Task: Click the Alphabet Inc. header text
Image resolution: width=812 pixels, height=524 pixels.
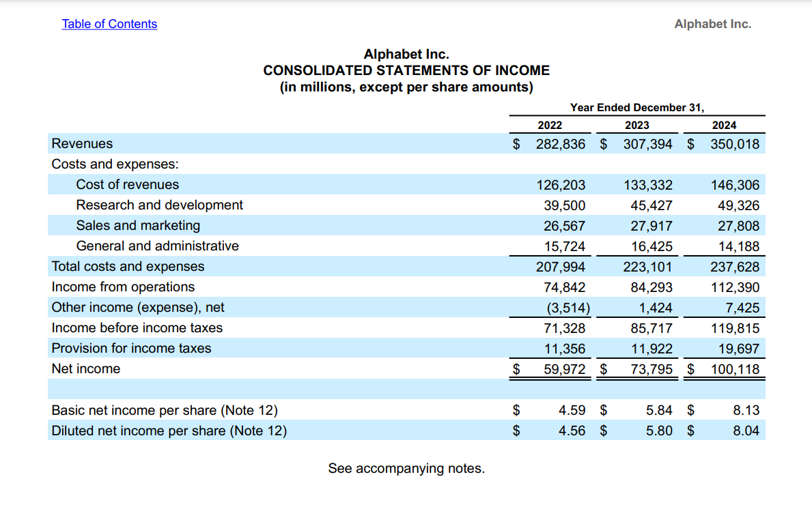Action: pos(712,24)
